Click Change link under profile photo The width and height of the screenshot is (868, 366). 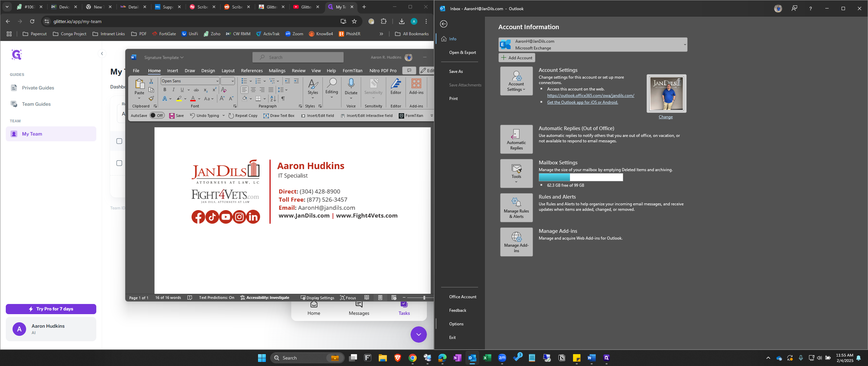click(666, 117)
